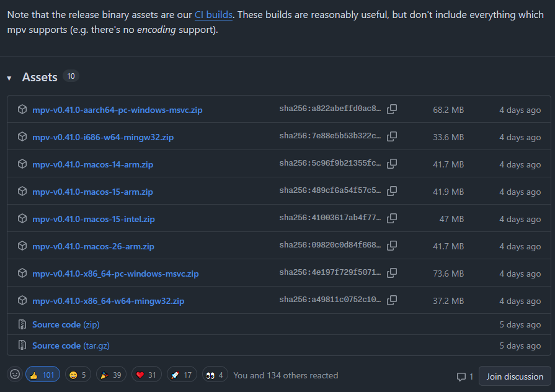Click hash text sha256:09820c0d84f668…
The image size is (555, 392).
click(x=330, y=246)
